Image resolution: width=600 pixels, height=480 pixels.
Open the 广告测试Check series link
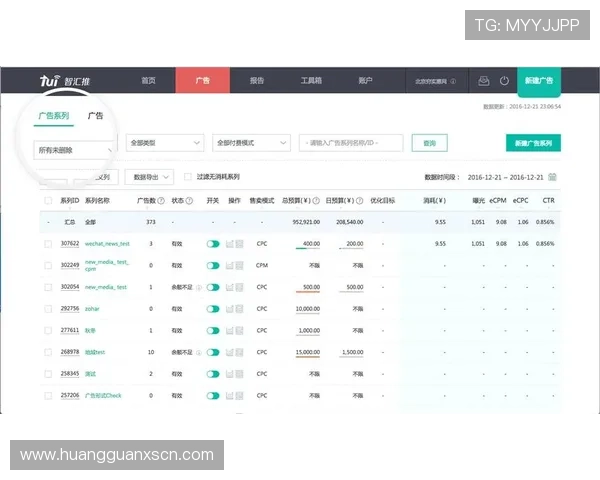point(103,395)
